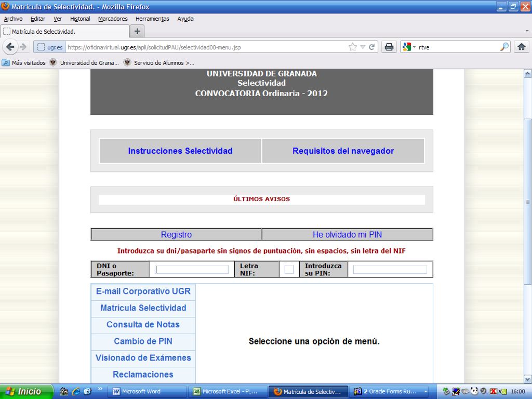
Task: Switch to Microsoft Word in the taskbar
Action: pos(147,392)
